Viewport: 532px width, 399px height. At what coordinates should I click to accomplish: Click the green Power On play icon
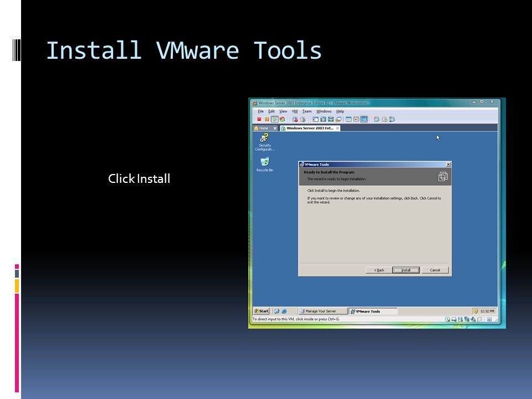[275, 120]
